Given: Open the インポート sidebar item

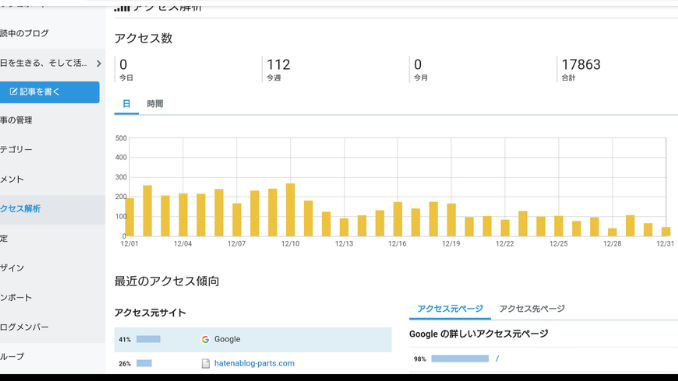Looking at the screenshot, I should (16, 298).
